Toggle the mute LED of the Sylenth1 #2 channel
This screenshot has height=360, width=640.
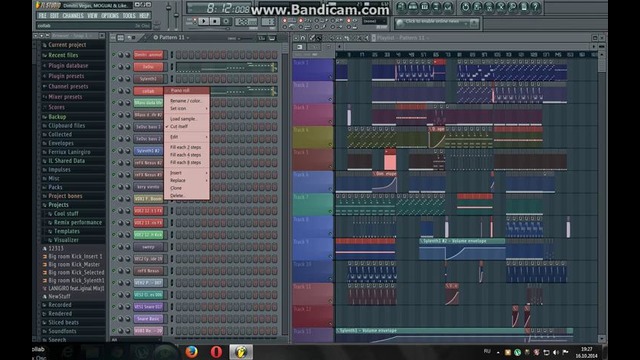[x=114, y=151]
